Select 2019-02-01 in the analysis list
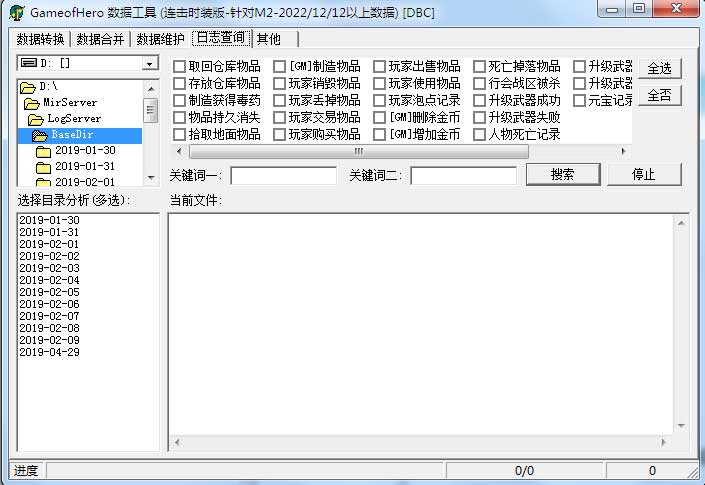The width and height of the screenshot is (705, 485). click(x=49, y=244)
